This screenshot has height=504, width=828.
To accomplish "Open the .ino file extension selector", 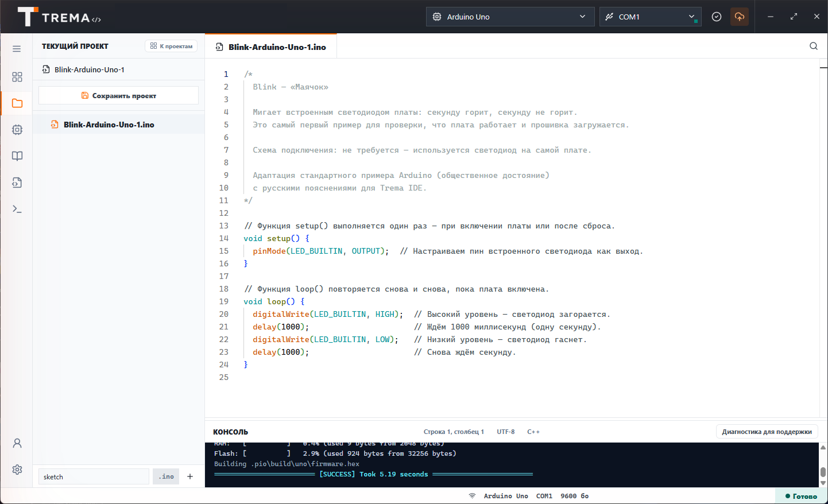I will [166, 476].
